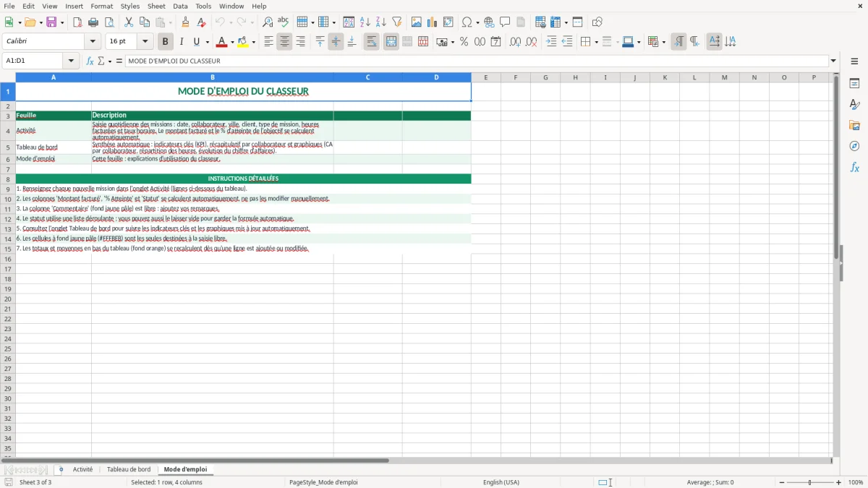Toggle Merge and Center Cells
Viewport: 868px width, 488px height.
pyautogui.click(x=391, y=42)
